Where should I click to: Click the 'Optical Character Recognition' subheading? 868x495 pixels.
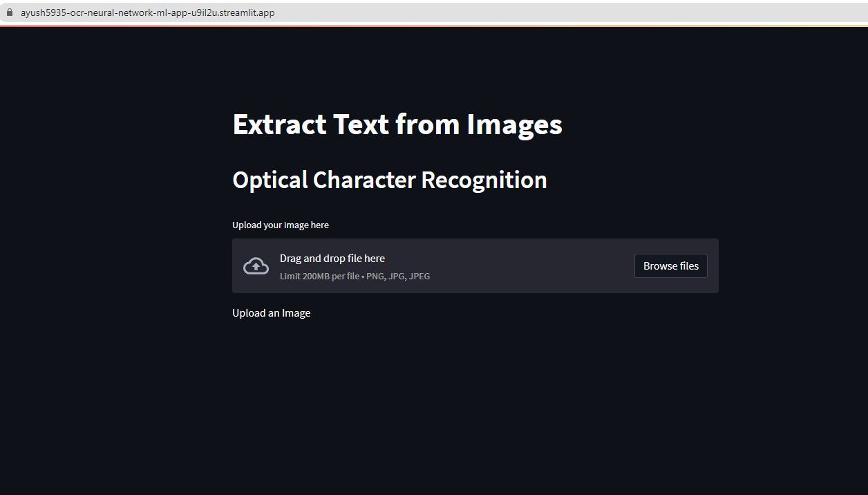pos(389,180)
